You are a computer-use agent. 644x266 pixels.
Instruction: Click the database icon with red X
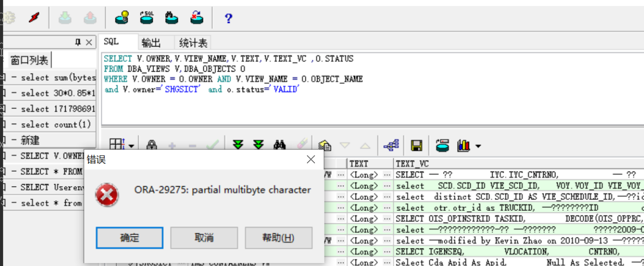click(x=196, y=19)
